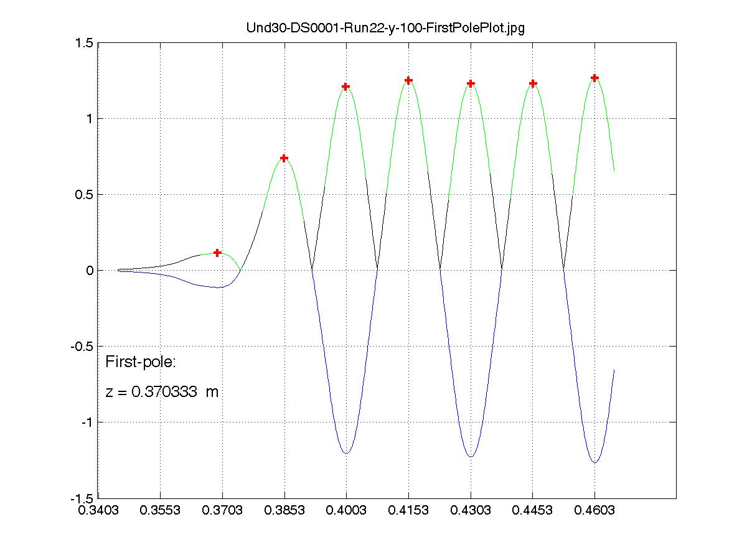Select the 'z = 0.370333 m' annotation text
Screen dimensions: 747x560
(162, 393)
